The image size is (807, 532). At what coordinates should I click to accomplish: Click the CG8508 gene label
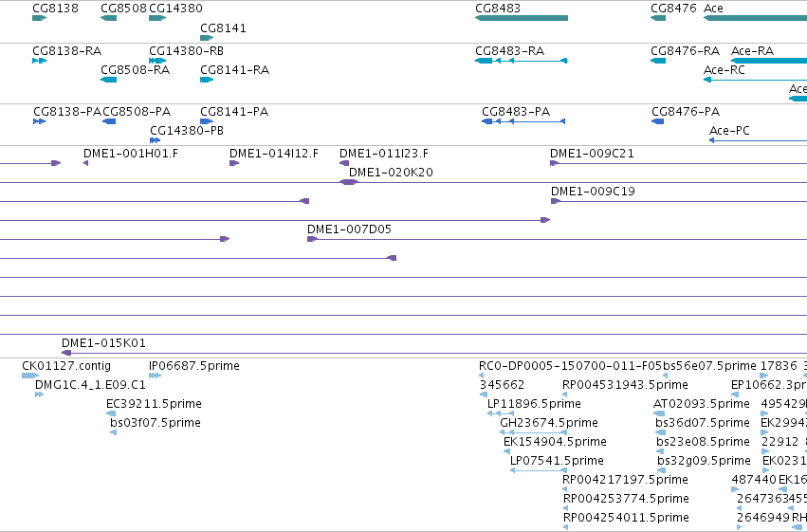pos(123,9)
